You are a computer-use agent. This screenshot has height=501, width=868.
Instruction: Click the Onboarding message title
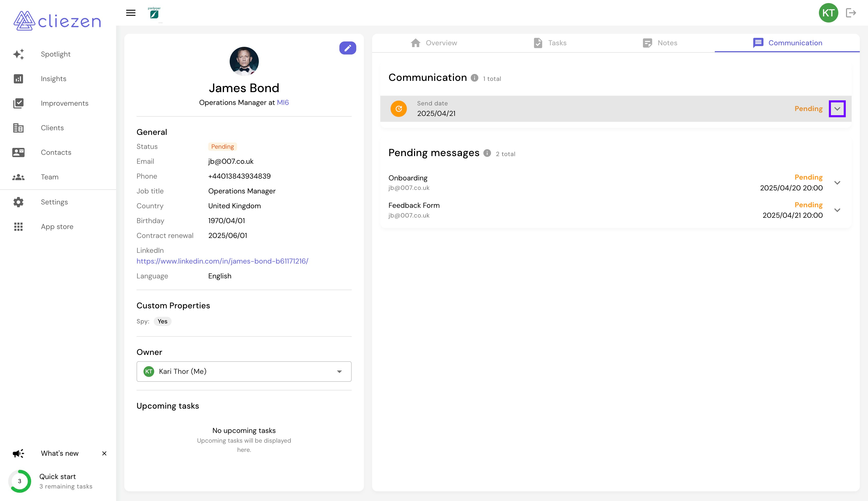click(408, 178)
